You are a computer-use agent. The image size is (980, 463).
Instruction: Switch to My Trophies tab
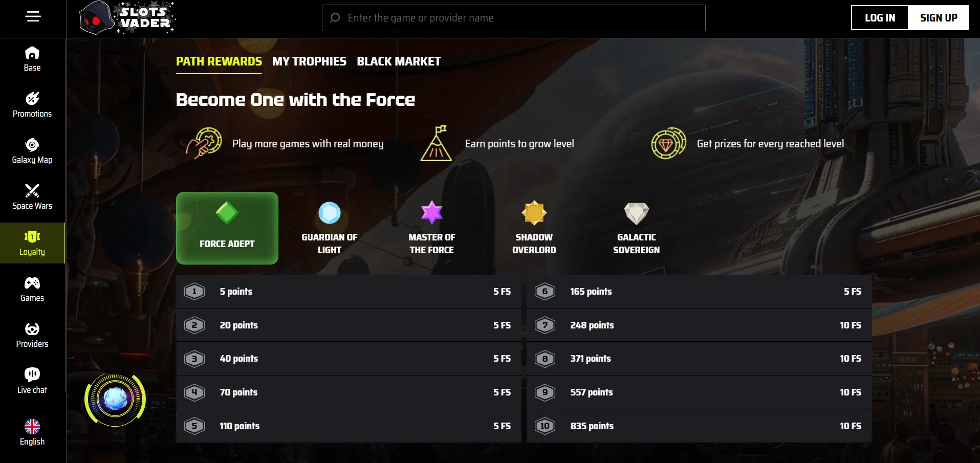pos(309,61)
